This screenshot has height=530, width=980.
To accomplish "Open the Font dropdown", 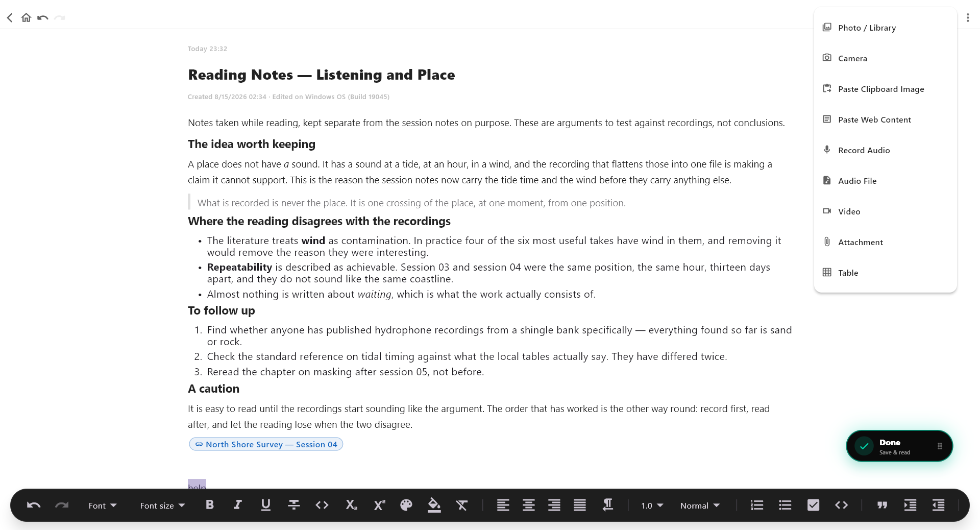I will pyautogui.click(x=103, y=505).
